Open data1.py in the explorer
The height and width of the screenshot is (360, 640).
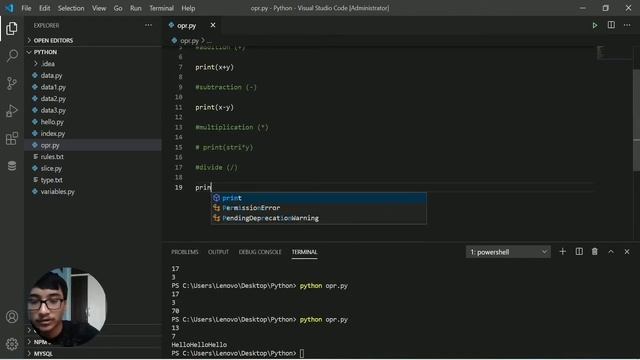(53, 87)
